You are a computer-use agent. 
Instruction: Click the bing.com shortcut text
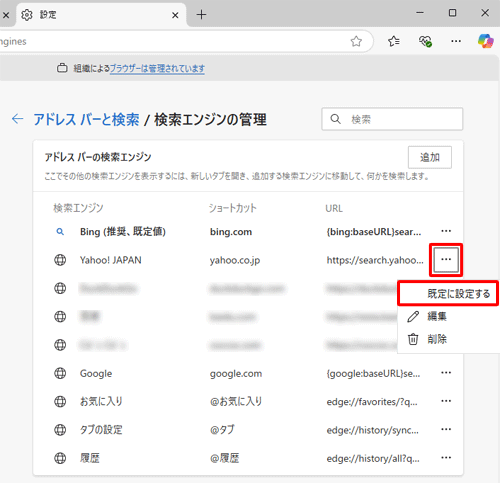click(231, 232)
